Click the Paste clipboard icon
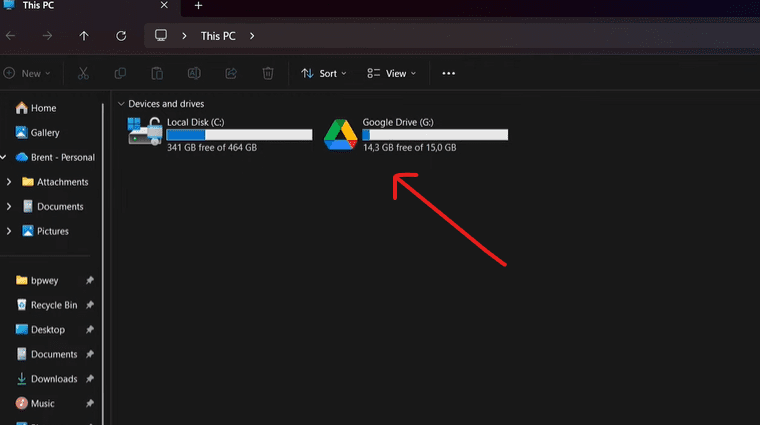Viewport: 760px width, 425px height. (x=157, y=73)
